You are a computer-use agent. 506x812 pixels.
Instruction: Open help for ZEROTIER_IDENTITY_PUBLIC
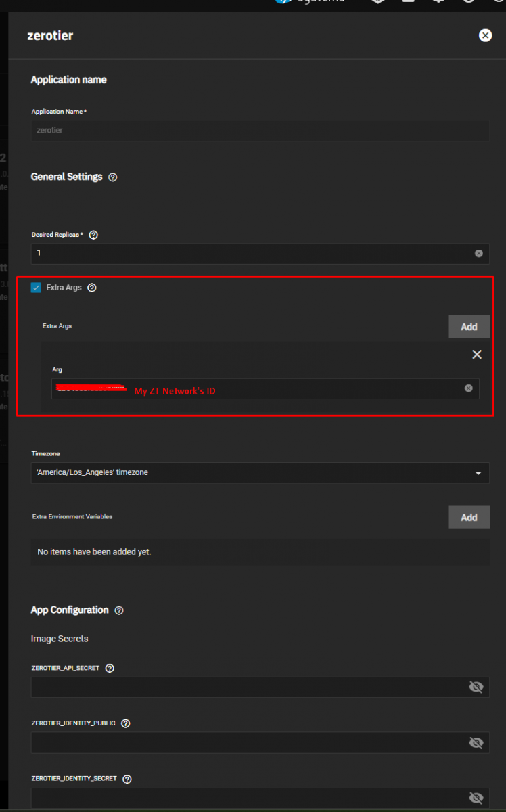[x=125, y=723]
